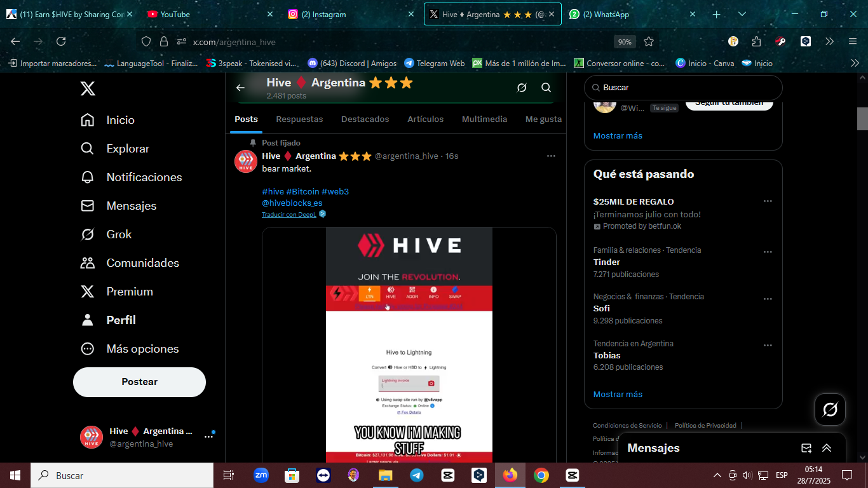Image resolution: width=868 pixels, height=488 pixels.
Task: Open account switcher three-dot menu
Action: pos(208,437)
